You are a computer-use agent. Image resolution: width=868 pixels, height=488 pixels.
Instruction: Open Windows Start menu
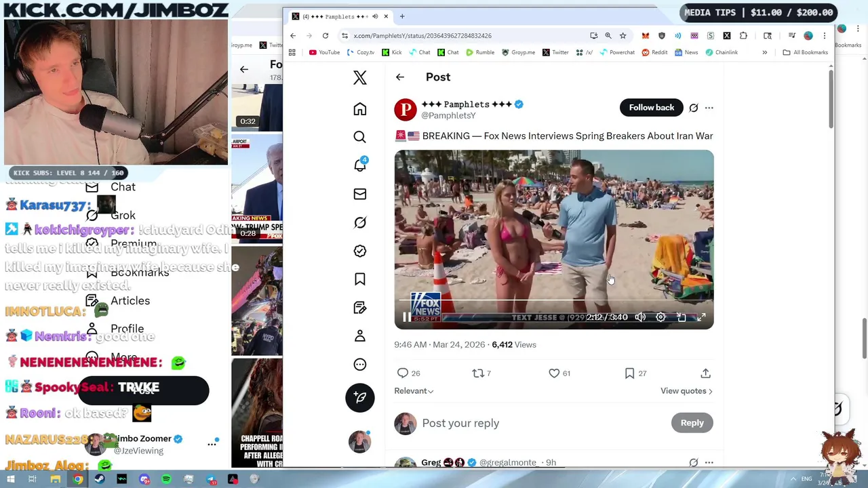click(x=11, y=479)
